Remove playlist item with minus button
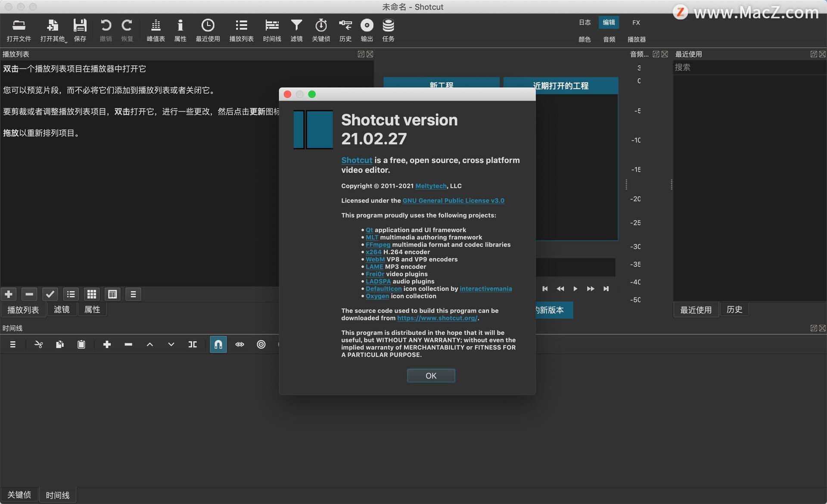 coord(29,294)
